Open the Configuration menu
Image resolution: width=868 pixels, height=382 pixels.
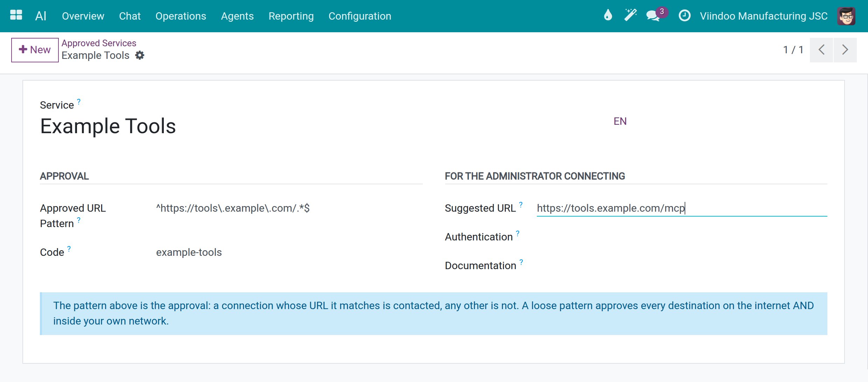tap(360, 16)
